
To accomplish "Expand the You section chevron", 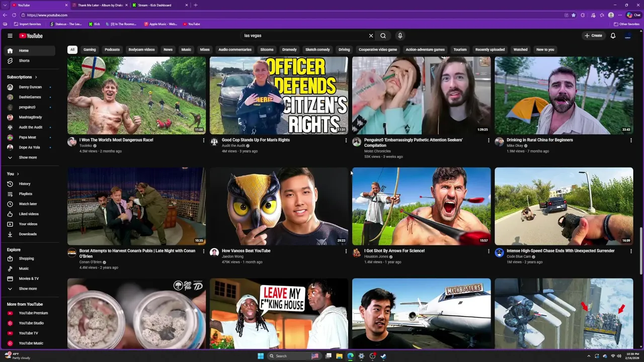I will [x=18, y=174].
